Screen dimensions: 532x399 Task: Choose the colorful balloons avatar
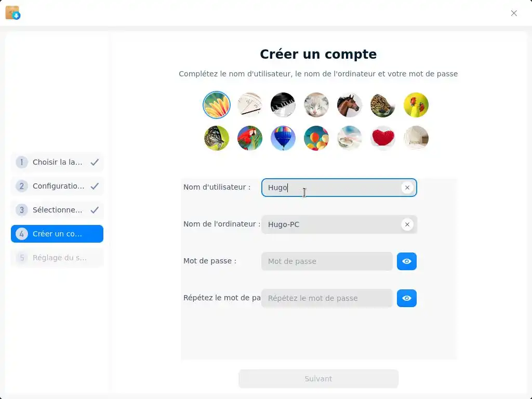[316, 138]
